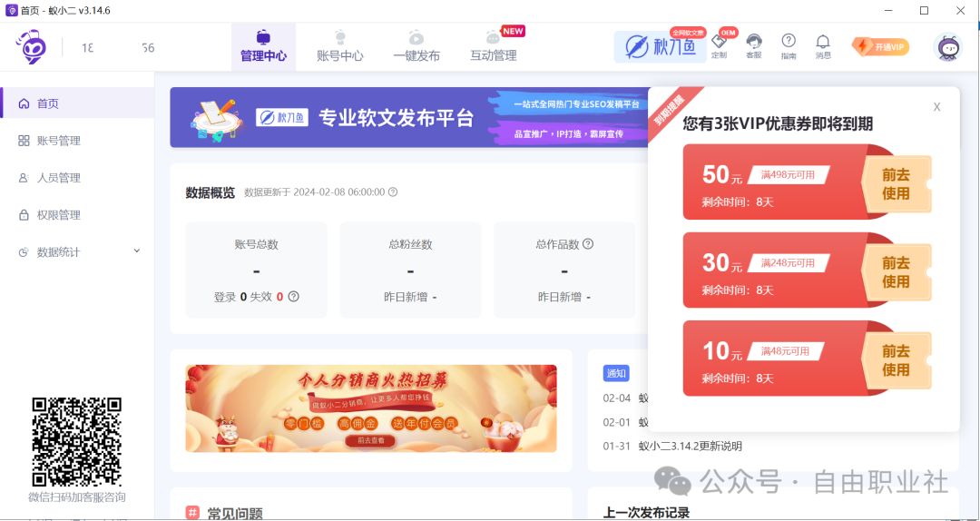Open the 02-01 notice entry
Screen dimensions: 980x521
click(625, 422)
